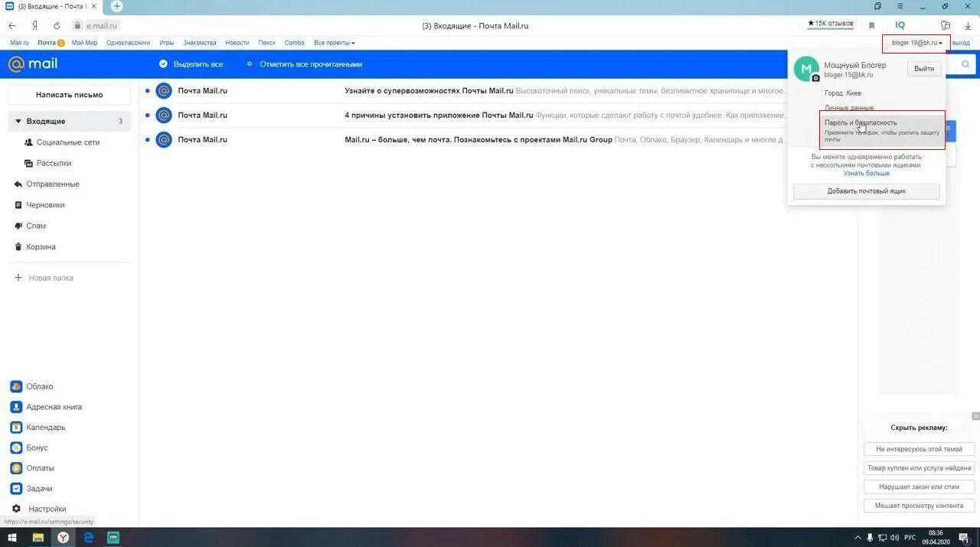Click Отметить все прочитанными

[304, 64]
